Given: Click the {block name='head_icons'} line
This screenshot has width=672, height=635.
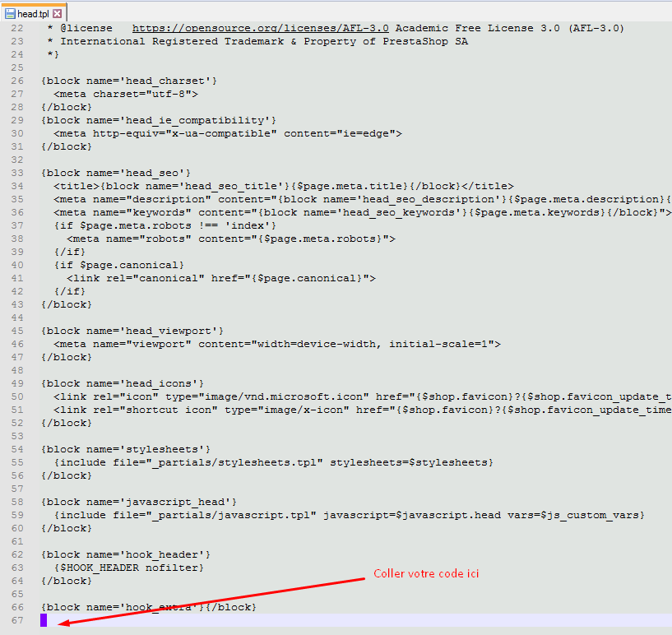Looking at the screenshot, I should [123, 384].
